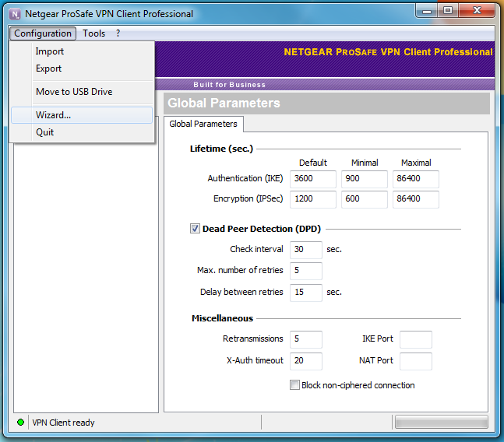
Task: Click the Max. number of retries field
Action: (305, 271)
